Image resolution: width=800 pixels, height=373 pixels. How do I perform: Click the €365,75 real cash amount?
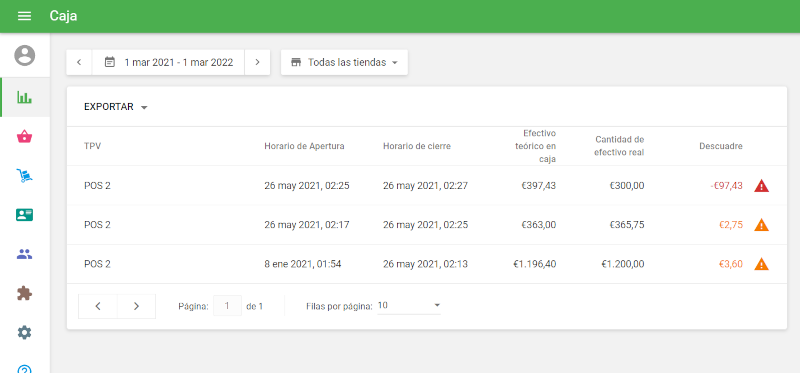pos(627,225)
